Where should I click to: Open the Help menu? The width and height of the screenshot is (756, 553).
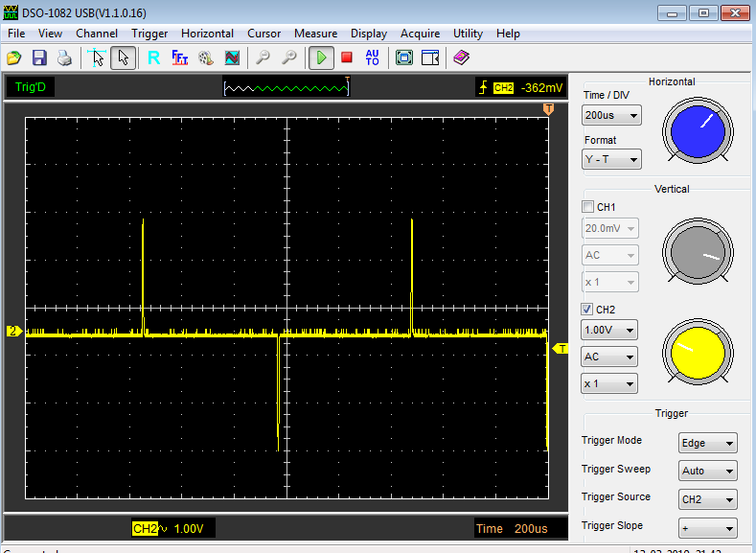point(508,34)
